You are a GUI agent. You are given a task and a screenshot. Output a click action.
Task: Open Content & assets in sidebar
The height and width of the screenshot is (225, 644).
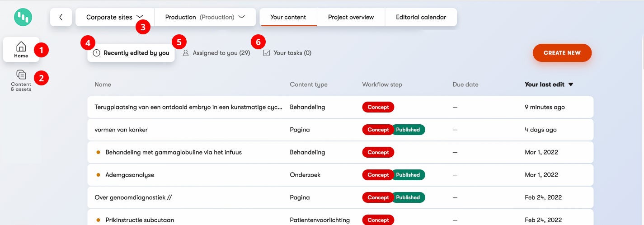tap(21, 80)
